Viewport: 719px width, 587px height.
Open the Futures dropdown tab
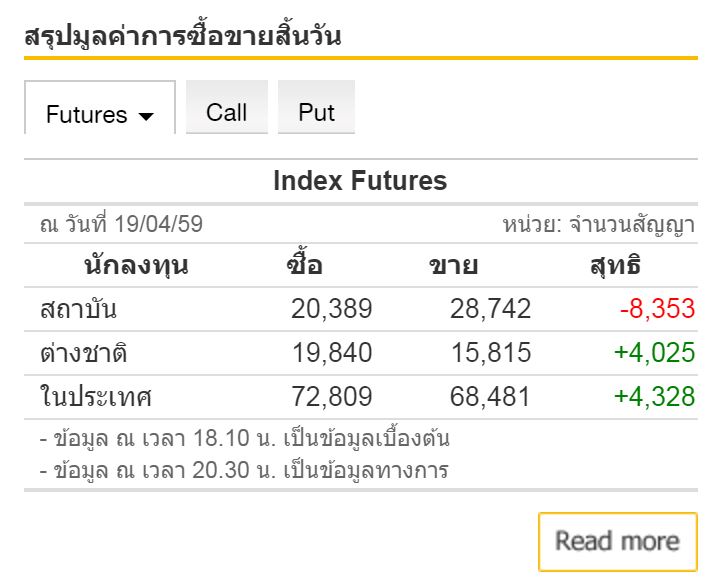tap(99, 113)
